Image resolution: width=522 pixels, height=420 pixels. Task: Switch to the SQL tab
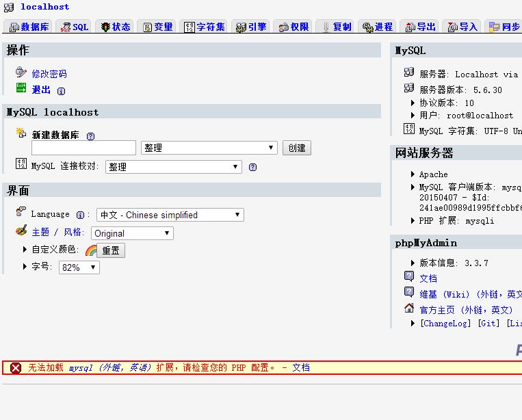point(75,27)
